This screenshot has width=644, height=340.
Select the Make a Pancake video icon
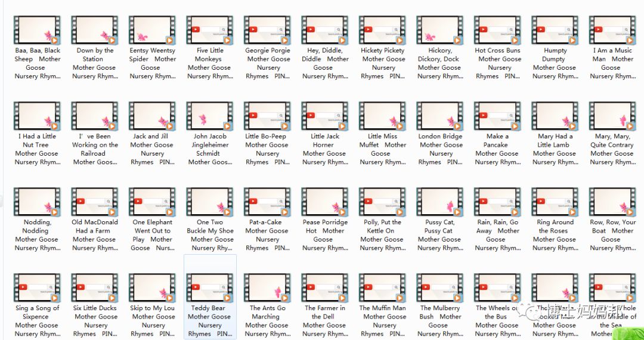tap(497, 116)
